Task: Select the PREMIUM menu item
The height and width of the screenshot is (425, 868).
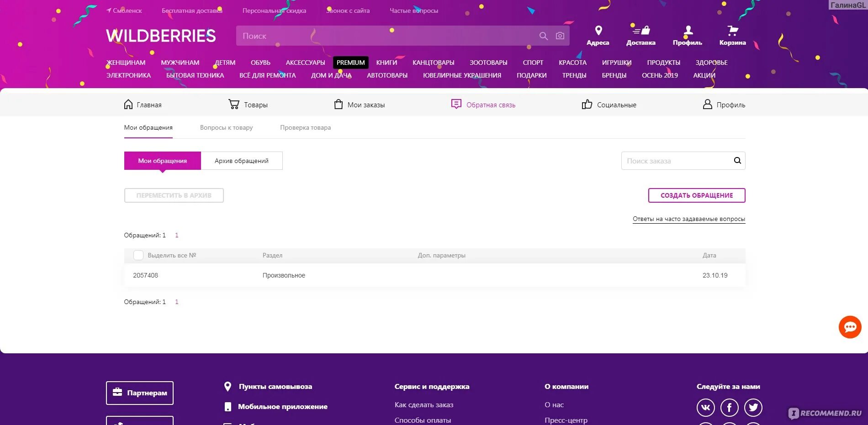Action: point(351,63)
